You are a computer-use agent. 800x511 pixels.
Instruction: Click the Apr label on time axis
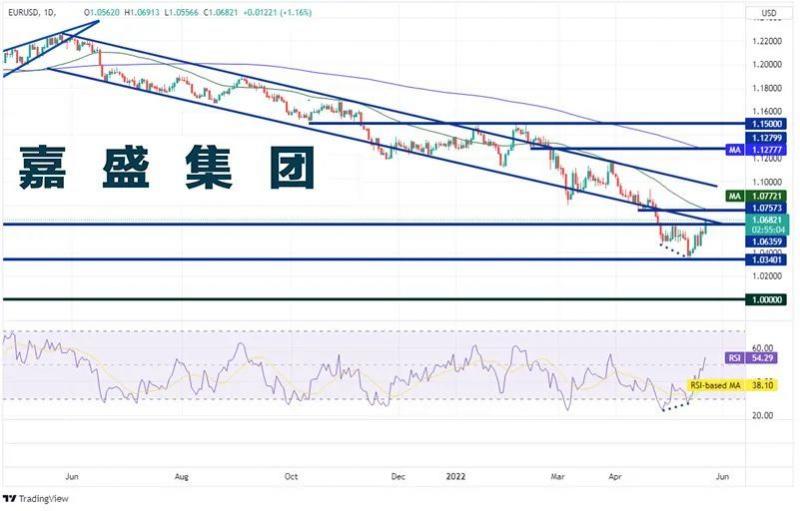pos(615,476)
